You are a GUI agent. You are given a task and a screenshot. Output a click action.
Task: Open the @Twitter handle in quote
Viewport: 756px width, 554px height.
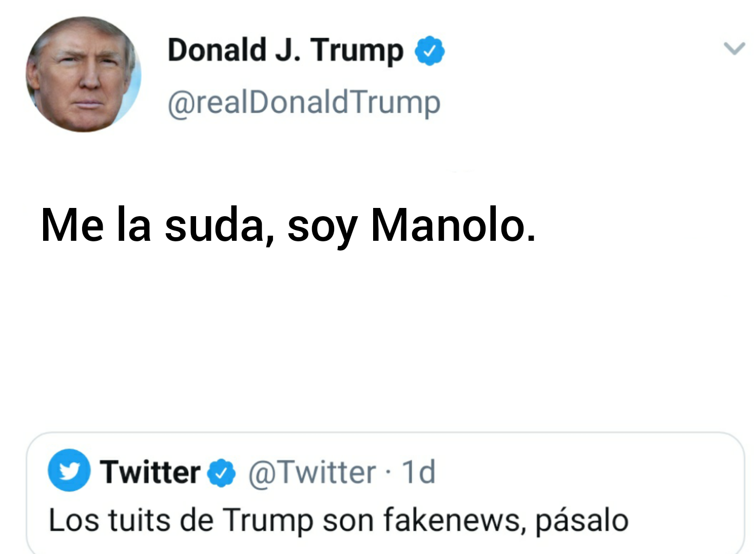coord(312,472)
